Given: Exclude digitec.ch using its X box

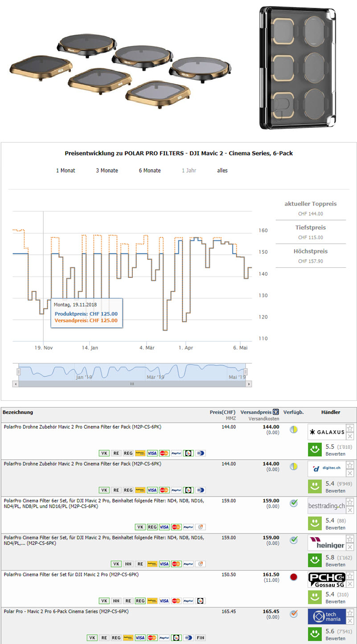Looking at the screenshot, I should click(x=350, y=473).
